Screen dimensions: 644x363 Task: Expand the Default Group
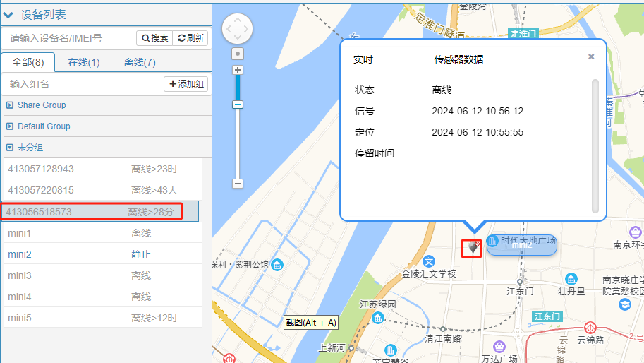click(10, 126)
